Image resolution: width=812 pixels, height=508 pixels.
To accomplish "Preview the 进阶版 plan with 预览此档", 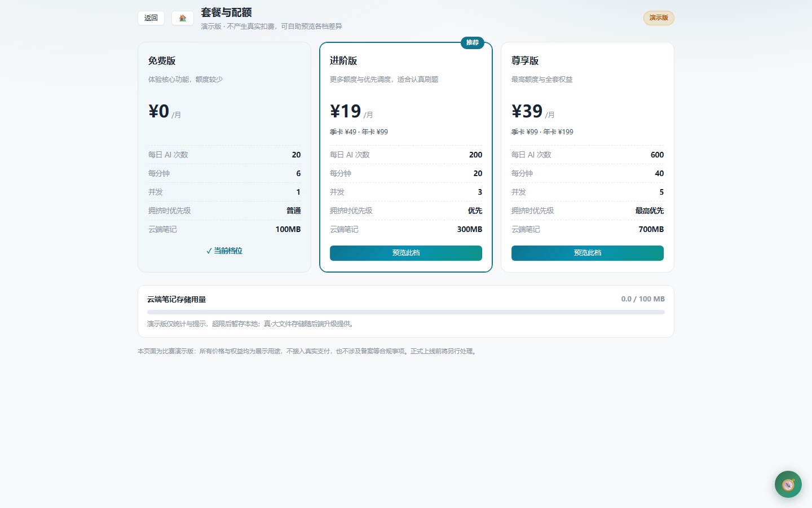I will pyautogui.click(x=406, y=253).
